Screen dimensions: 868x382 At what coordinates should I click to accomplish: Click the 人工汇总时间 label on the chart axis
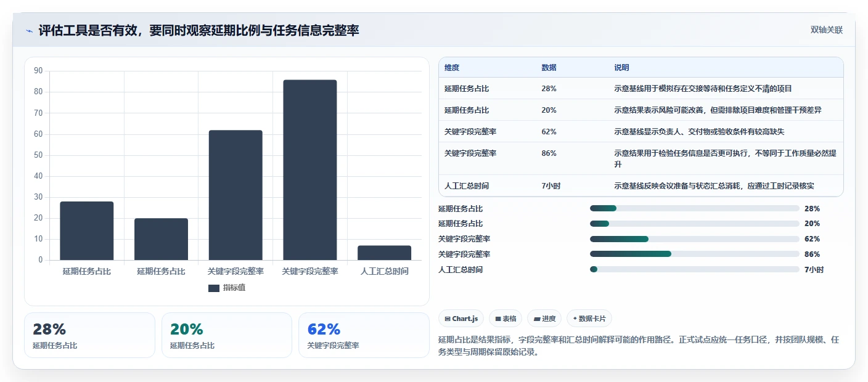(385, 271)
